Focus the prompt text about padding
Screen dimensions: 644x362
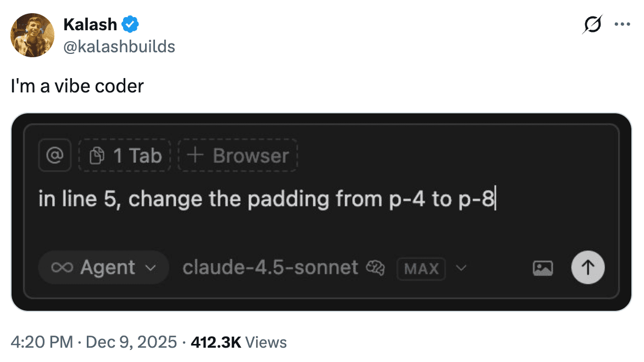pos(267,199)
